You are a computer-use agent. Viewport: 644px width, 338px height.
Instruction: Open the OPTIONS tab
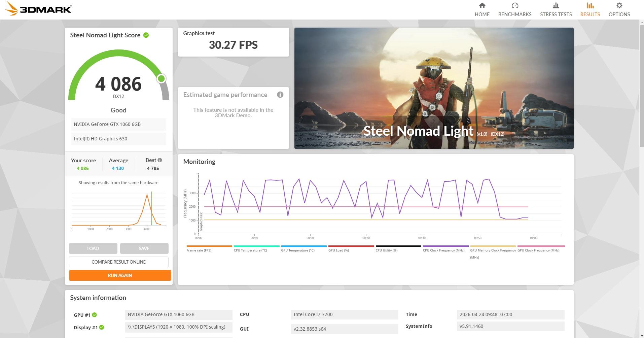(x=619, y=10)
